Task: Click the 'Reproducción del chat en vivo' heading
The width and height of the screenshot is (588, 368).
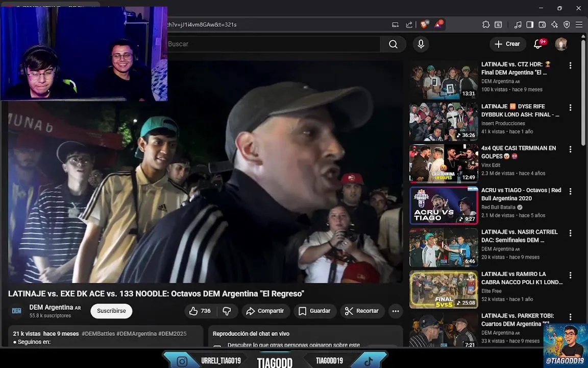Action: coord(251,334)
